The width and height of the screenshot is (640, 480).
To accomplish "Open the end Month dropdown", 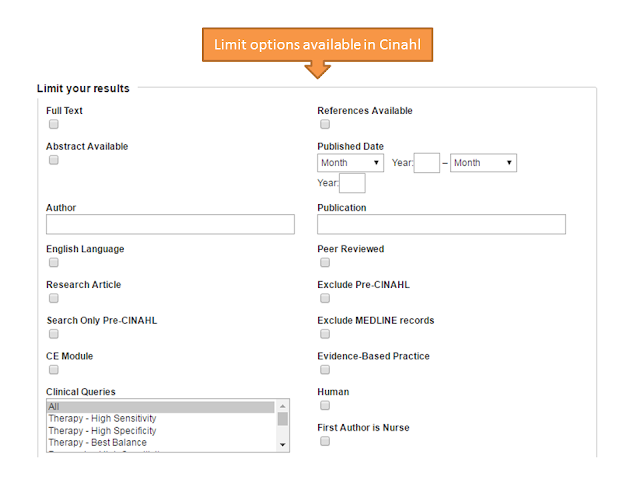I will (483, 163).
